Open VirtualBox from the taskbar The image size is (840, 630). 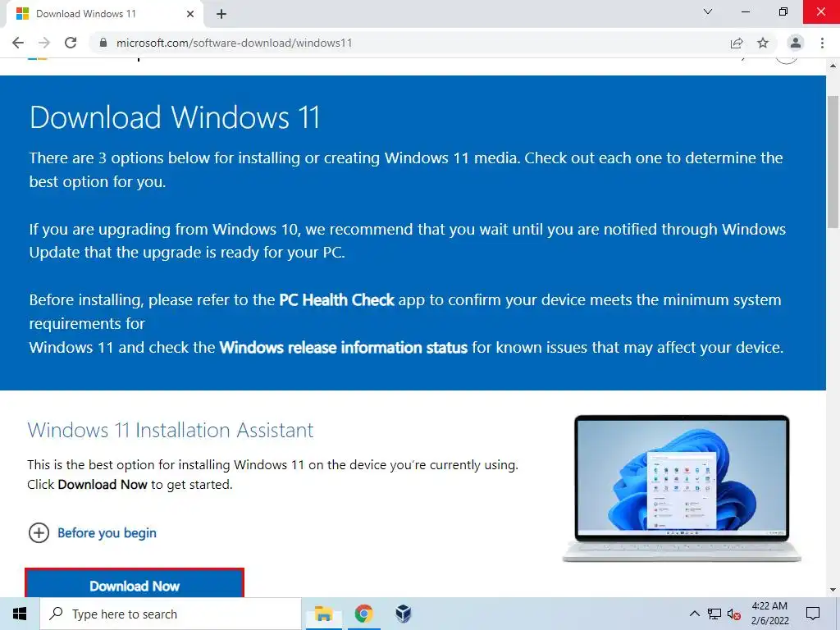[403, 614]
